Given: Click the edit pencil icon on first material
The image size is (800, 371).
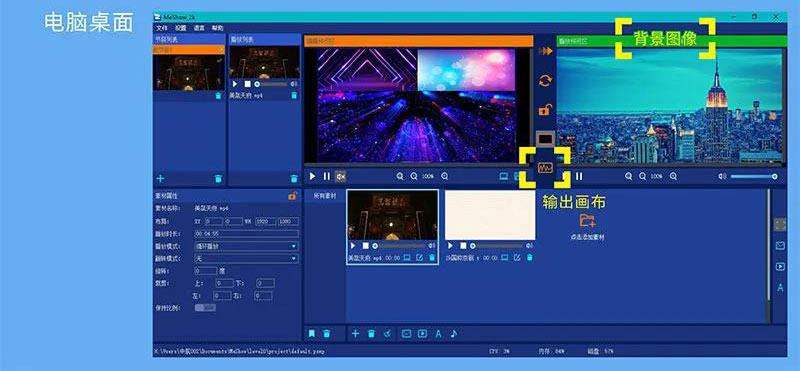Looking at the screenshot, I should (x=419, y=258).
